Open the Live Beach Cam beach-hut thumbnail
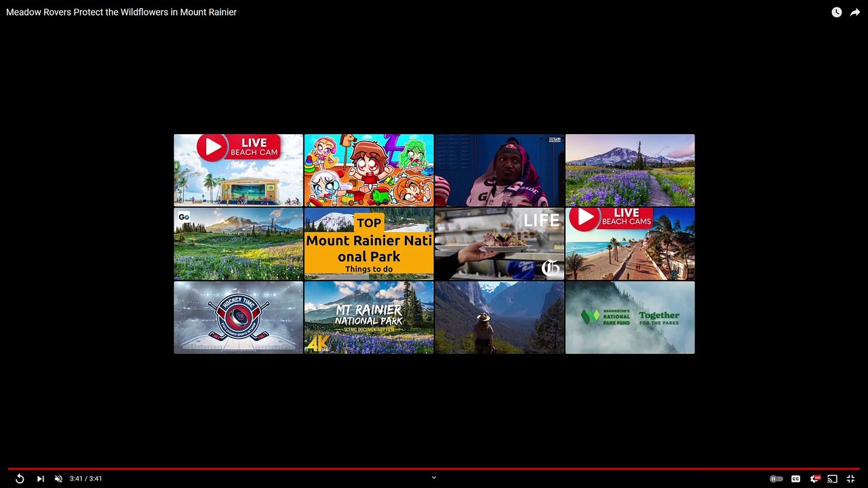The height and width of the screenshot is (488, 868). [239, 170]
